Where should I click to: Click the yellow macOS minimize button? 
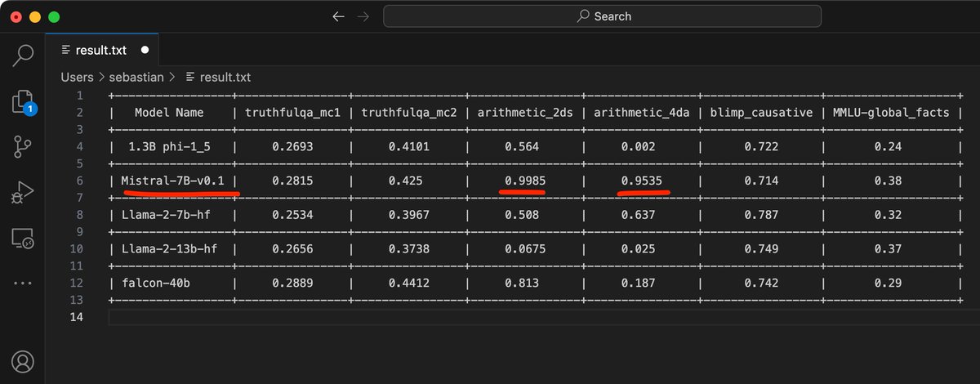point(34,16)
